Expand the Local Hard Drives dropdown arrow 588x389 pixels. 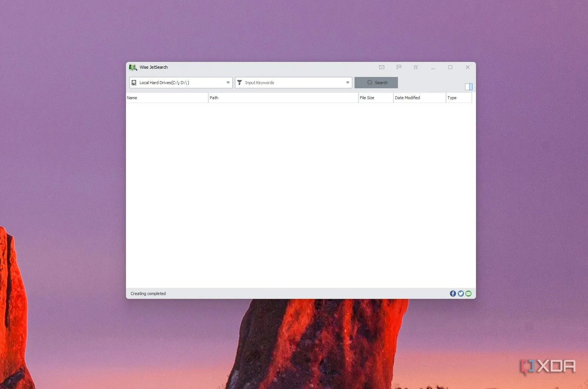coord(228,83)
